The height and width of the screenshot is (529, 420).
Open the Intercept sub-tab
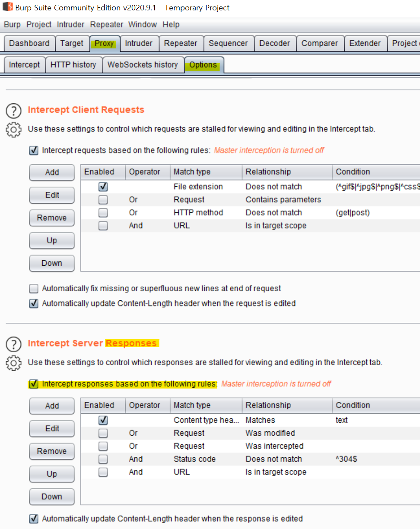(24, 65)
